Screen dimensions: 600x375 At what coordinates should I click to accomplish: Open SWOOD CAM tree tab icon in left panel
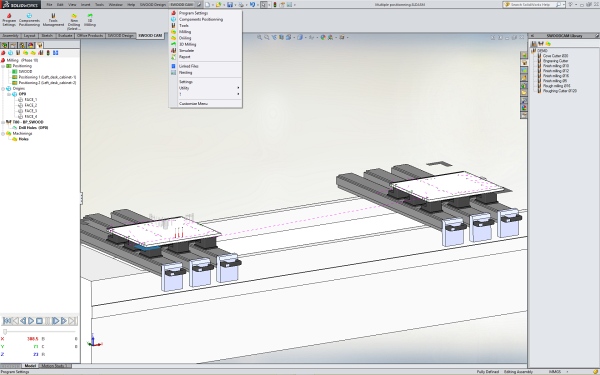[x=39, y=45]
